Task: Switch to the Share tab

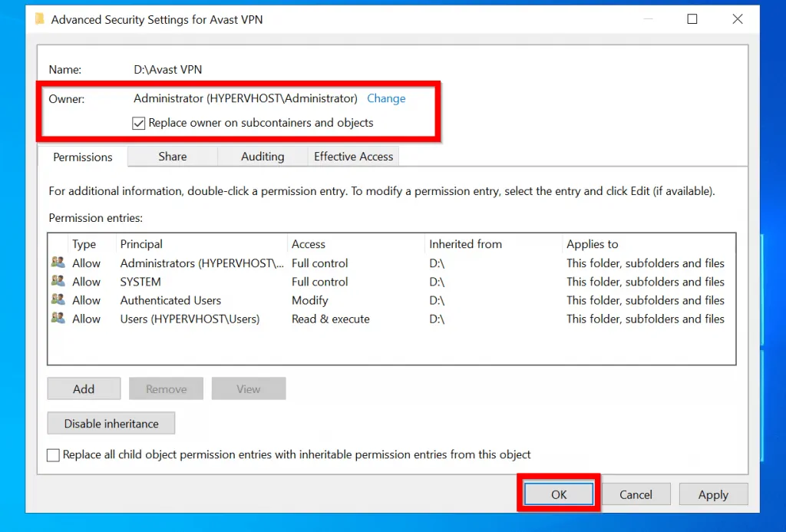Action: [172, 156]
